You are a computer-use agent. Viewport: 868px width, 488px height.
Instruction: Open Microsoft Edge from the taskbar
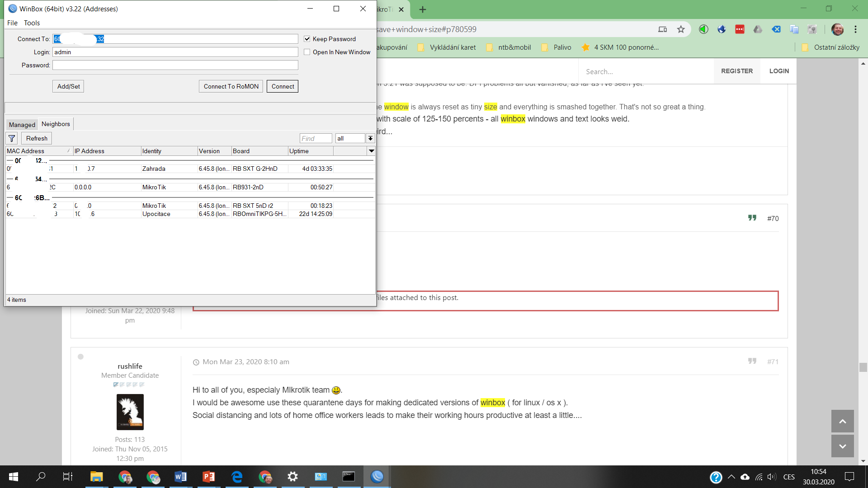point(237,477)
